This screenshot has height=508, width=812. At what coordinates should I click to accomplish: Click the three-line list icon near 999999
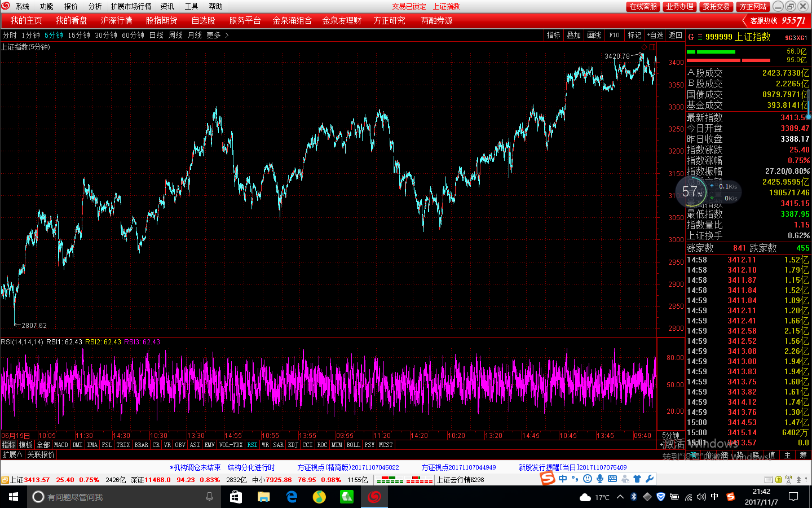[700, 37]
